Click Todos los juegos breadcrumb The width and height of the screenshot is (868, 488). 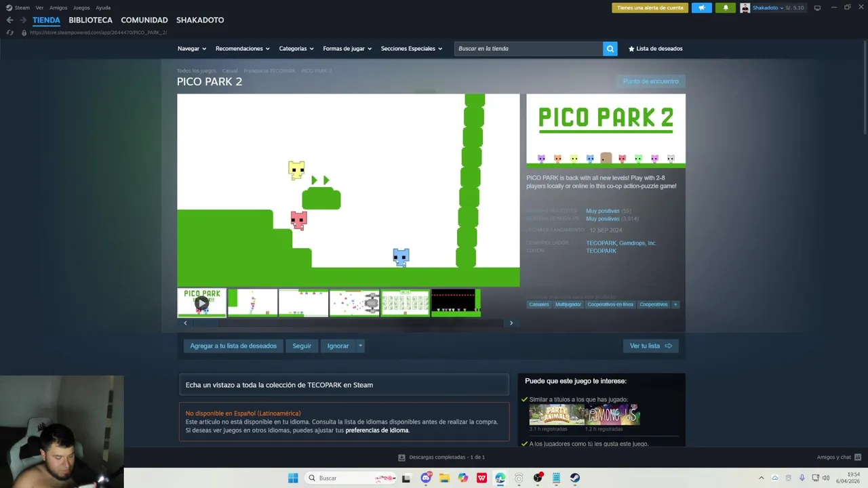coord(197,70)
